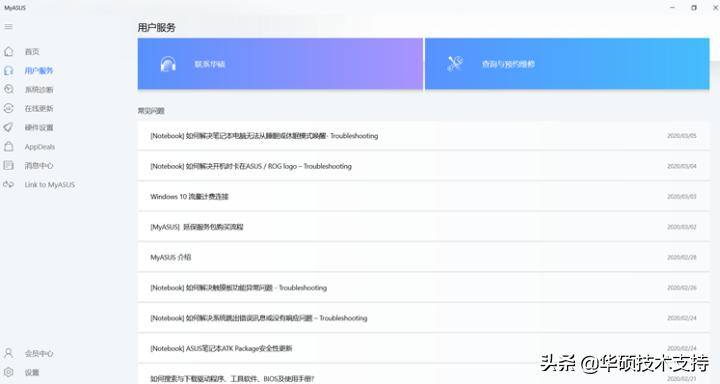
Task: Minimize the MyASUS window
Action: click(672, 7)
